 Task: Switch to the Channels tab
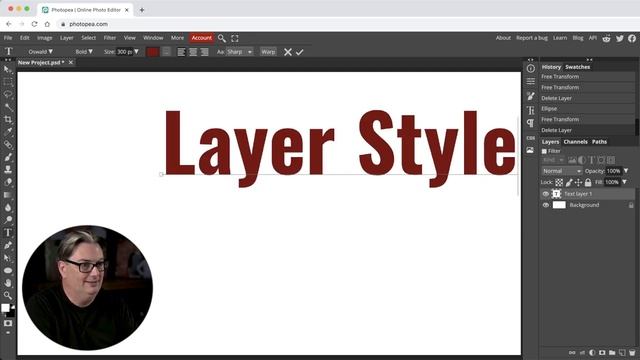(x=575, y=142)
